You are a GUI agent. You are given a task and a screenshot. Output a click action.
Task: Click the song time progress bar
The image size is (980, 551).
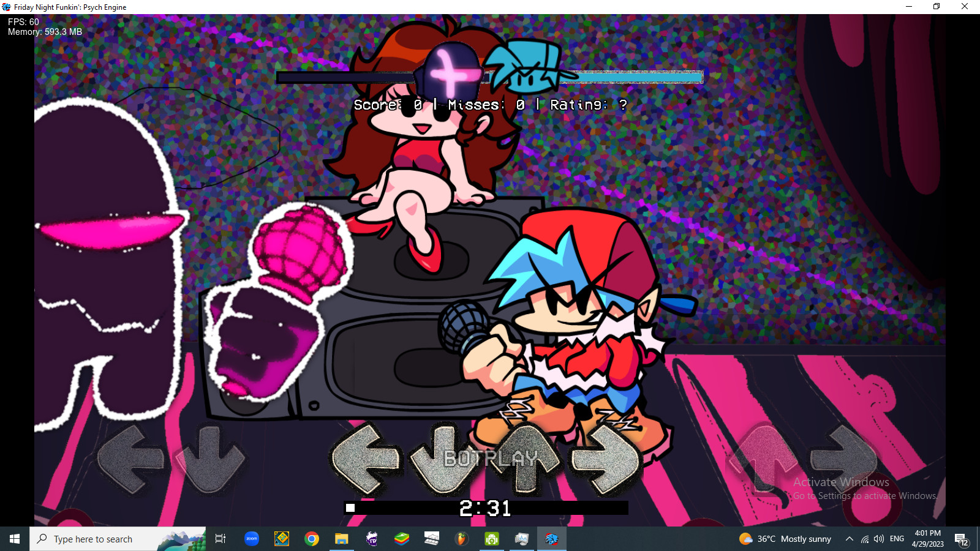(x=486, y=508)
